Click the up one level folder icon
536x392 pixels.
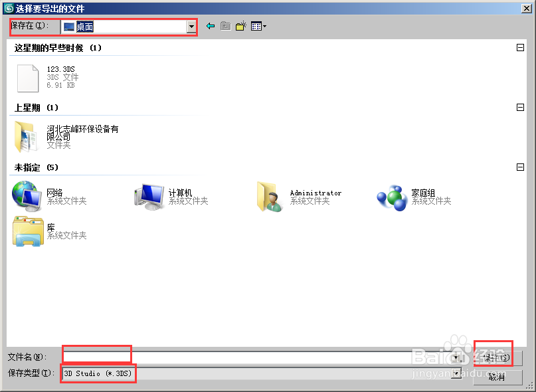pos(226,27)
